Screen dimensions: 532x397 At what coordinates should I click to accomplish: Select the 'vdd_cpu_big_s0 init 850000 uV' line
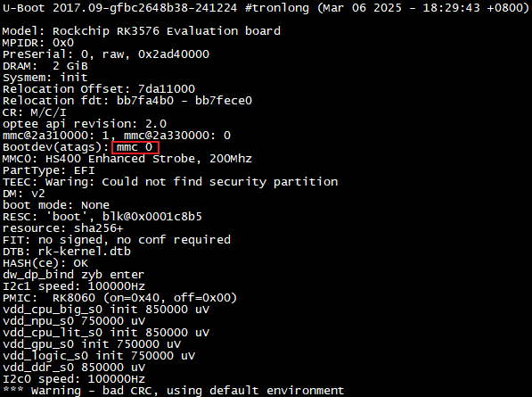(106, 310)
